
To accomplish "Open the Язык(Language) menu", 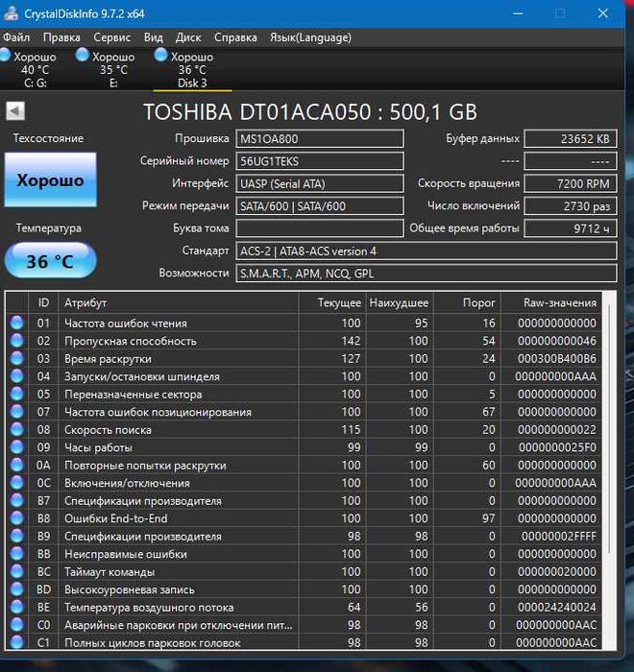I will click(310, 37).
